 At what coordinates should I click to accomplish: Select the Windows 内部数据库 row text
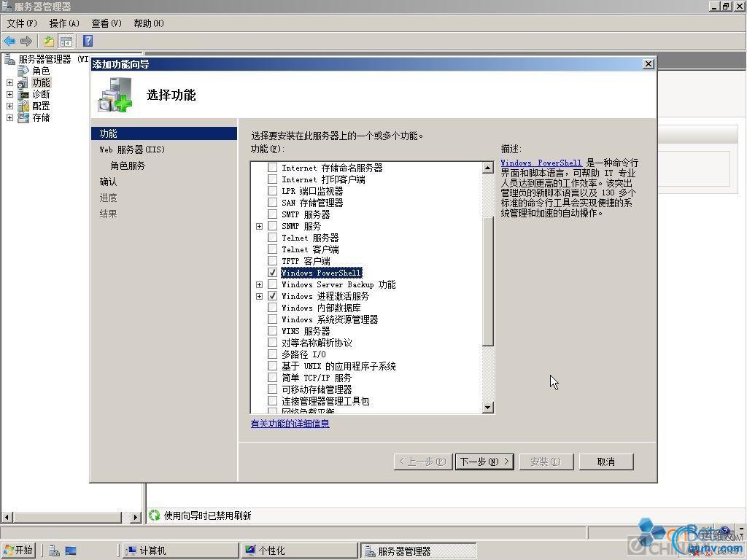(x=321, y=308)
